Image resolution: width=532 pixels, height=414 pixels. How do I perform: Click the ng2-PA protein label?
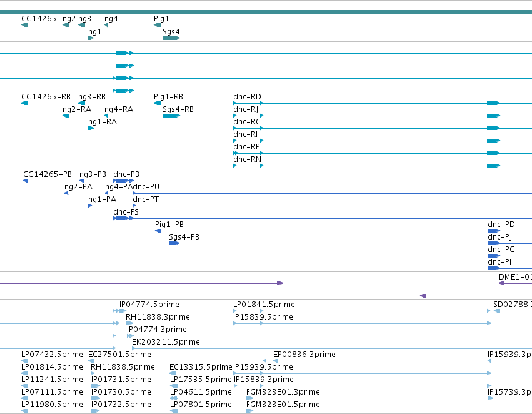click(x=78, y=187)
